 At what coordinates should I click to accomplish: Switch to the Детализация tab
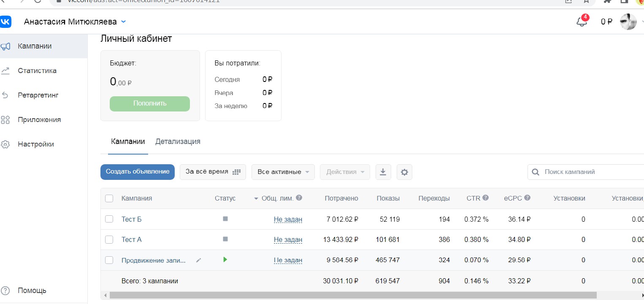pos(178,142)
